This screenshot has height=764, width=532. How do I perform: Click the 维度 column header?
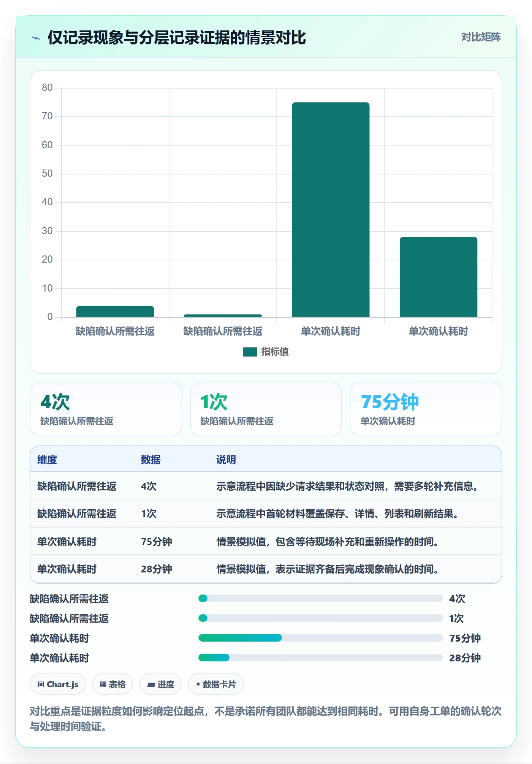pos(47,460)
